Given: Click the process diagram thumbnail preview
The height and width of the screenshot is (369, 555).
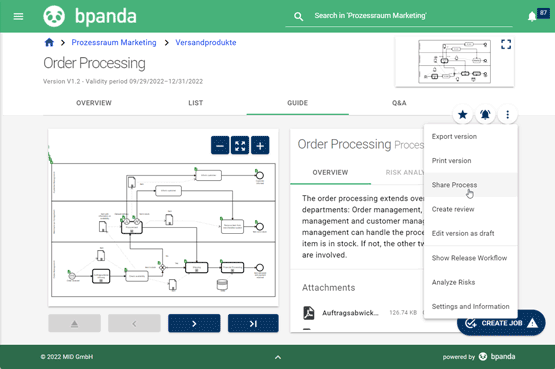Looking at the screenshot, I should coord(454,62).
